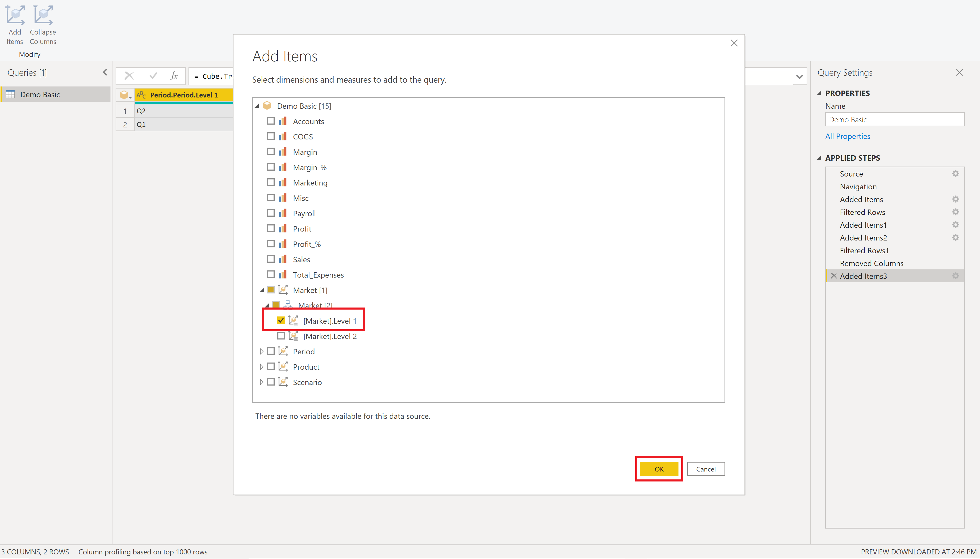This screenshot has width=980, height=559.
Task: Expand the Scenario dimension node
Action: (x=261, y=382)
